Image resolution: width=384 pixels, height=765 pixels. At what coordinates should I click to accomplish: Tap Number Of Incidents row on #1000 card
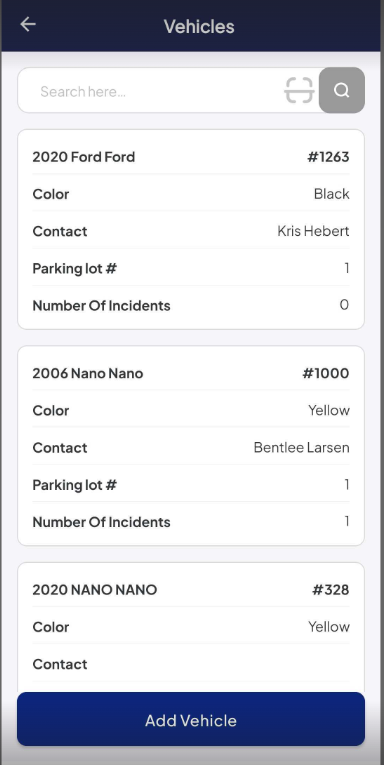tap(191, 522)
